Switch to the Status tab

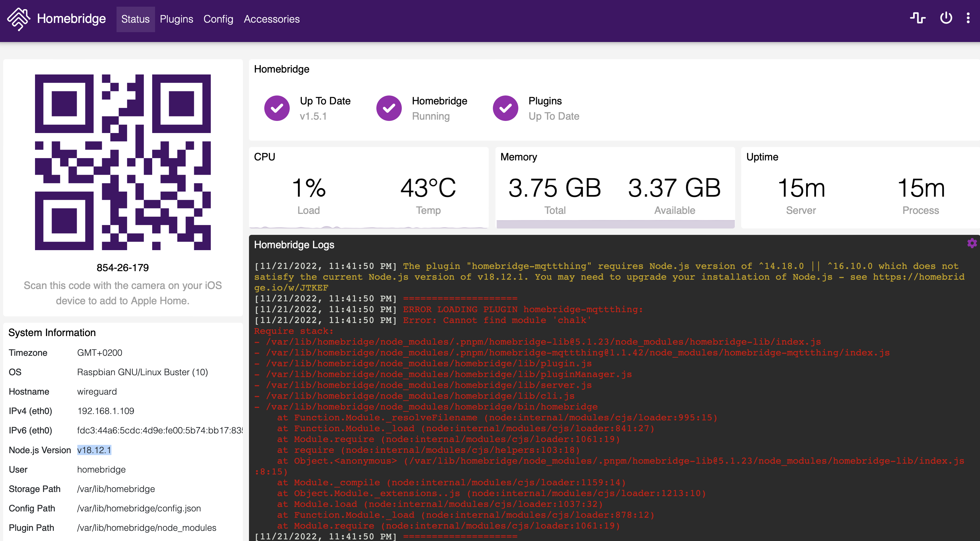pyautogui.click(x=135, y=19)
